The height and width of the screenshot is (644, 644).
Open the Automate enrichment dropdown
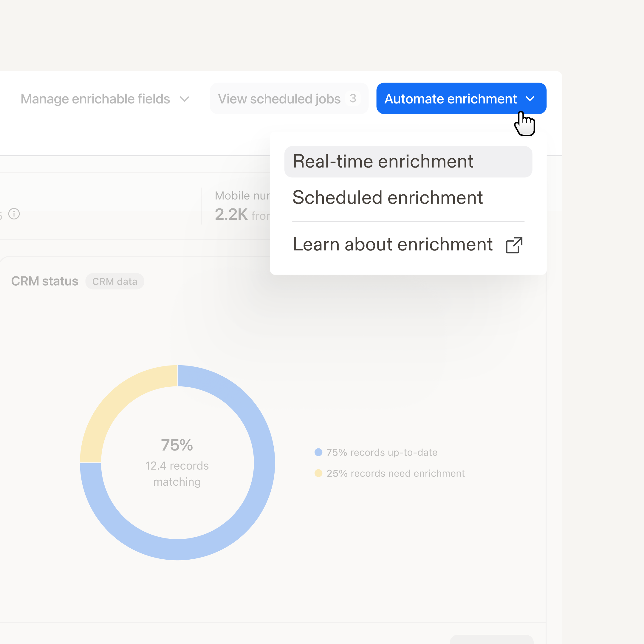(x=461, y=98)
